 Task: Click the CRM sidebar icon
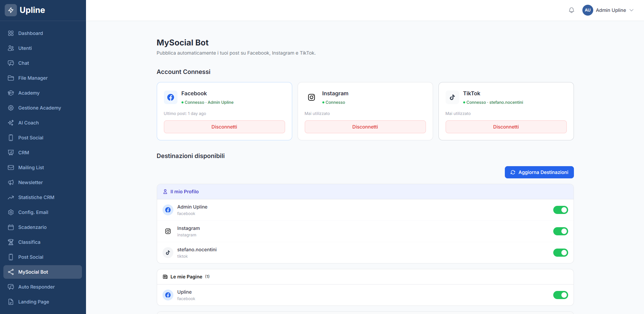click(11, 153)
